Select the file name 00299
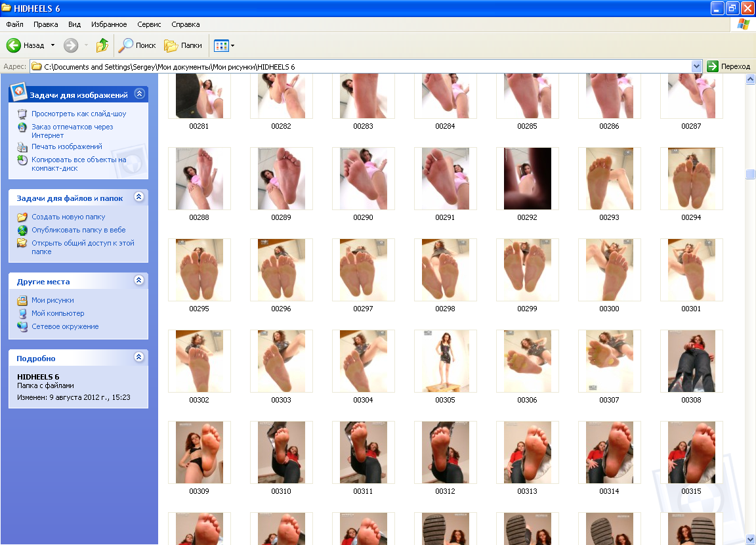 pyautogui.click(x=528, y=309)
